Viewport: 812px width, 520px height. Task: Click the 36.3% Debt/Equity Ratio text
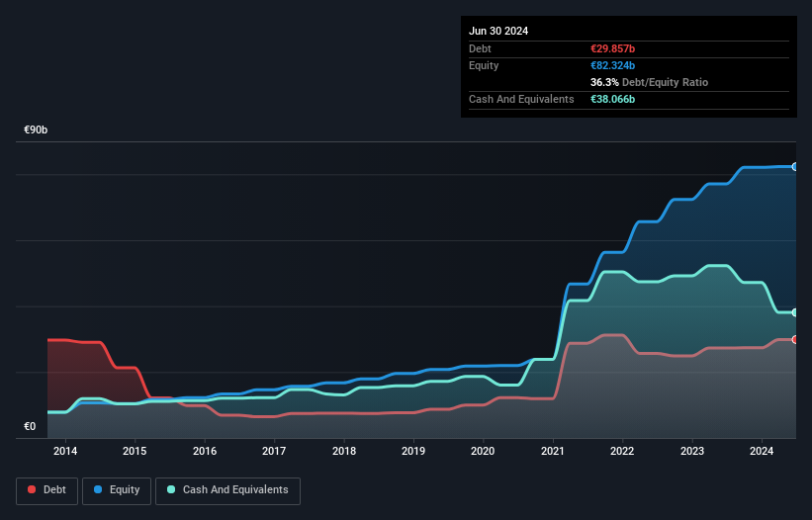649,82
